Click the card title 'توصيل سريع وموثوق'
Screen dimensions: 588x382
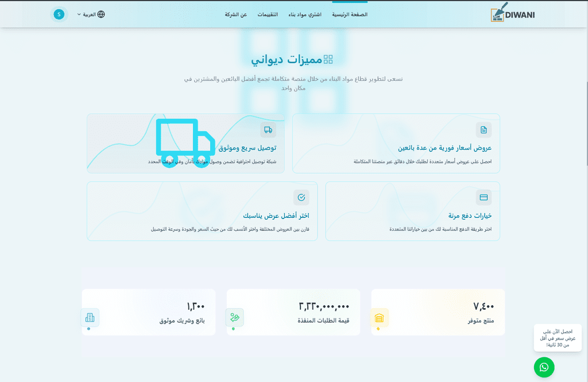pos(247,148)
